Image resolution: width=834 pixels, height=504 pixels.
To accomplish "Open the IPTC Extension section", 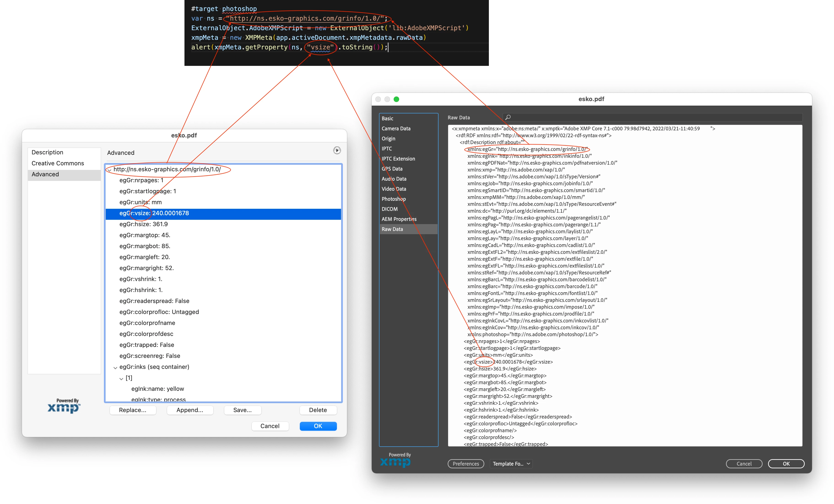I will 398,159.
